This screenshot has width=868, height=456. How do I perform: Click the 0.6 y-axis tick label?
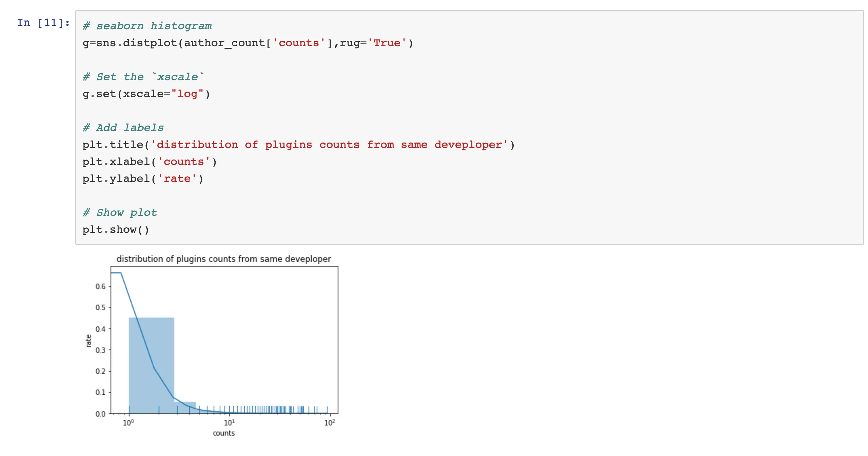click(x=100, y=287)
